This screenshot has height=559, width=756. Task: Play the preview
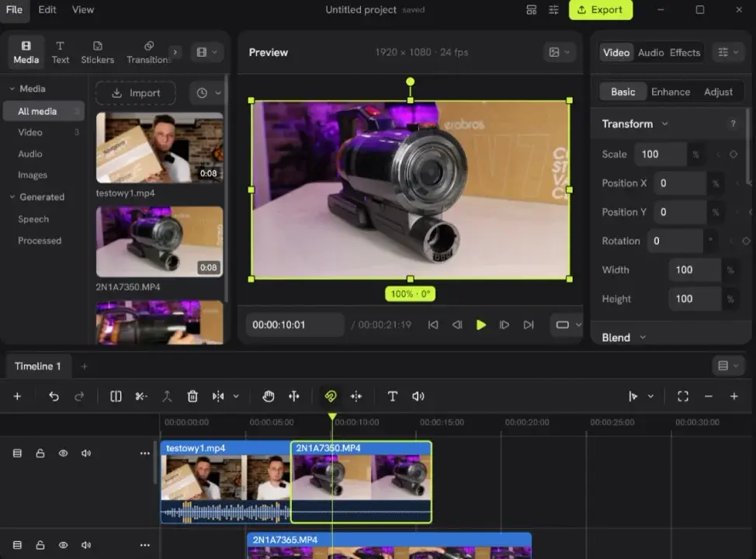coord(480,325)
